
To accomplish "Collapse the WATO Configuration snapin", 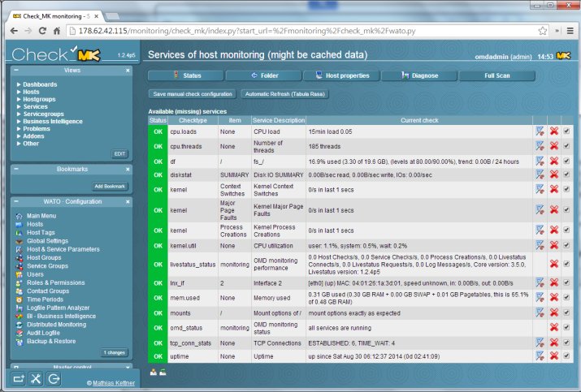I will pyautogui.click(x=16, y=201).
